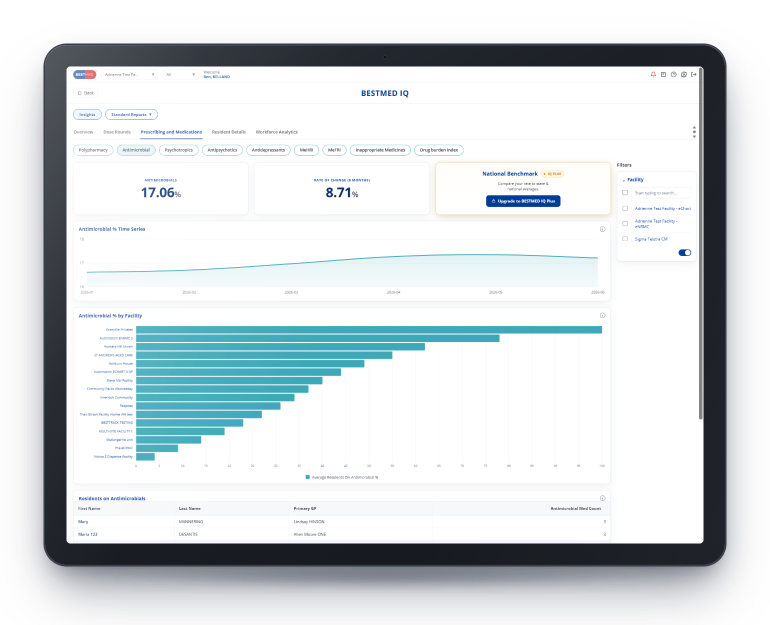Open the clock history icon in the header
Screen dimensions: 770x625
pyautogui.click(x=674, y=75)
